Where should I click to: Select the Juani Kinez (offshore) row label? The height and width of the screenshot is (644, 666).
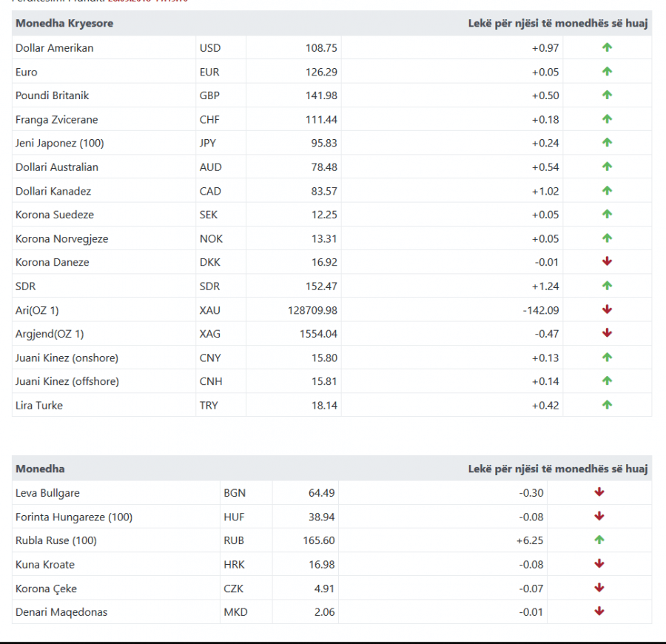tap(67, 381)
